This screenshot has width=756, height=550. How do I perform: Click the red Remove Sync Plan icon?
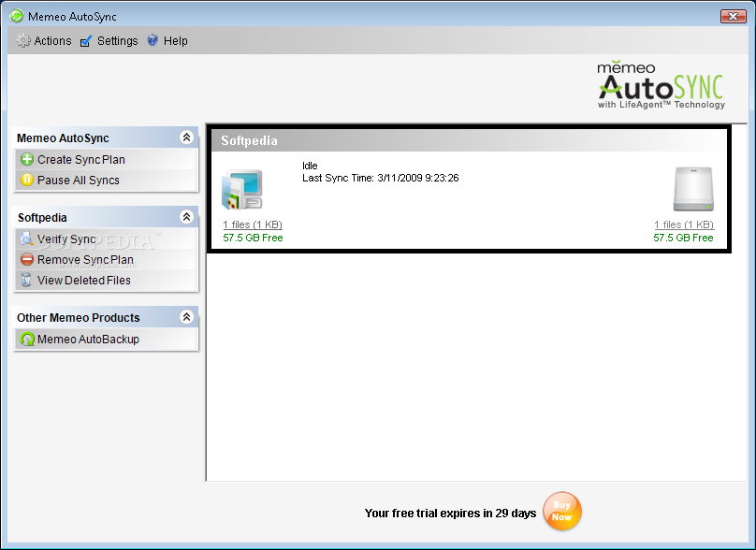pos(27,259)
